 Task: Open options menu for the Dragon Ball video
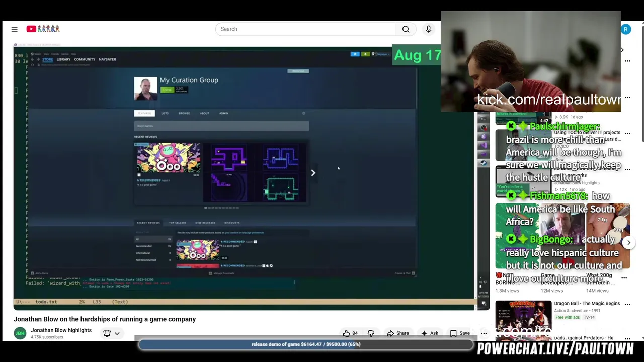pos(627,304)
